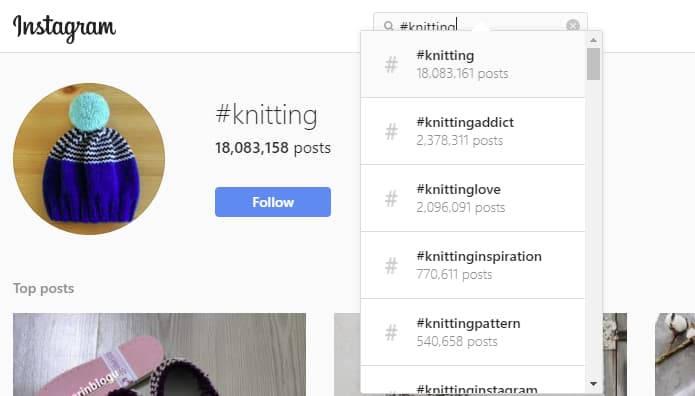The width and height of the screenshot is (695, 396).
Task: Click hash icon beside #knittinglove
Action: pos(391,199)
